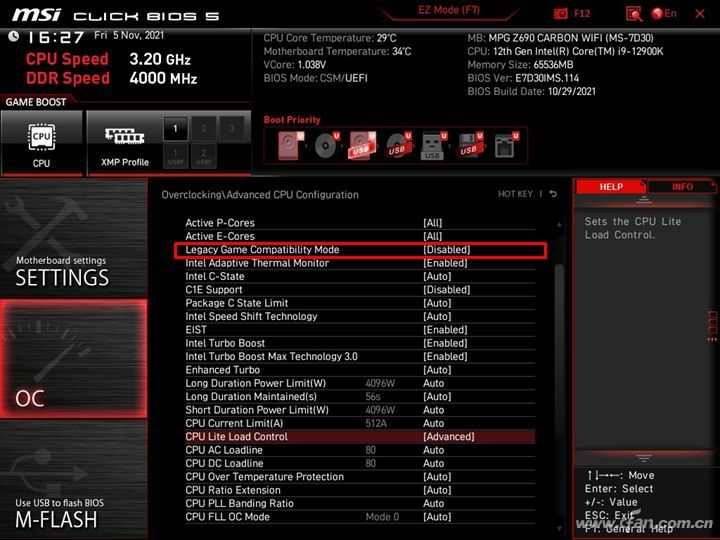The height and width of the screenshot is (540, 720).
Task: Click the back arrow beside HOT KEY
Action: click(x=553, y=194)
